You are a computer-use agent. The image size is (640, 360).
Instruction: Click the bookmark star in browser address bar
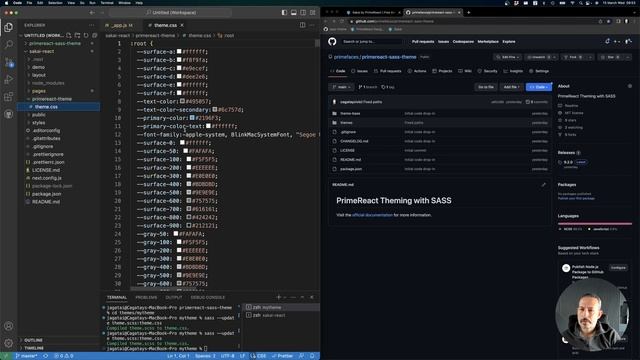(x=609, y=21)
